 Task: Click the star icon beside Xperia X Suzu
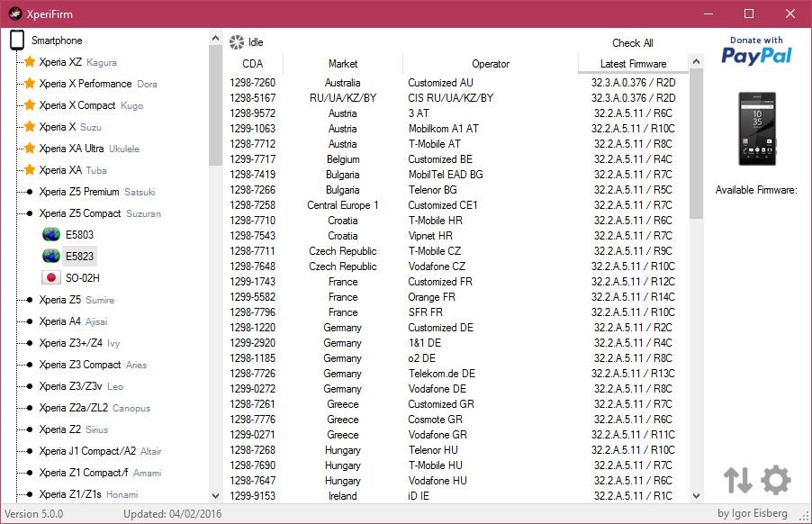click(30, 127)
